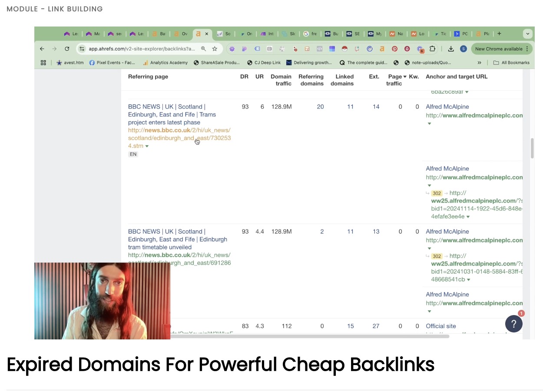Toggle the EN language badge on the BBC result
543x392 pixels.
click(x=133, y=154)
